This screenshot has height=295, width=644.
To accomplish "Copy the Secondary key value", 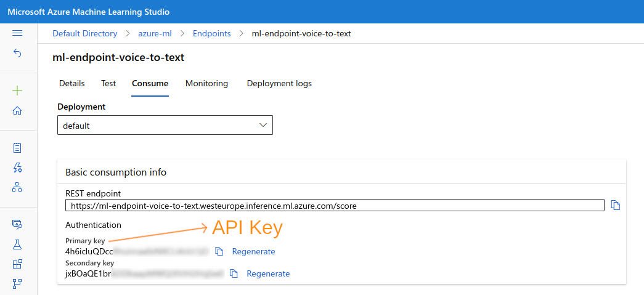I will click(x=234, y=273).
